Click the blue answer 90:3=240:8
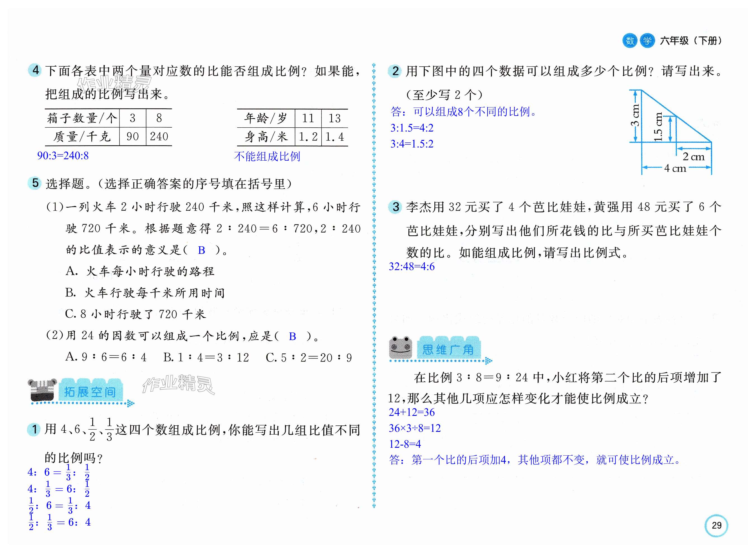The width and height of the screenshot is (756, 553). point(63,156)
